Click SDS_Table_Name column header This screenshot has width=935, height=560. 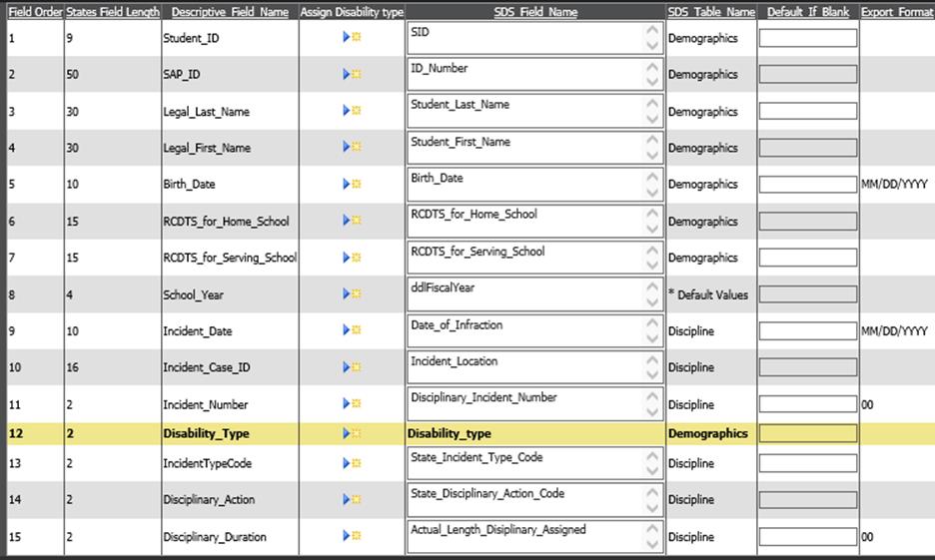710,12
